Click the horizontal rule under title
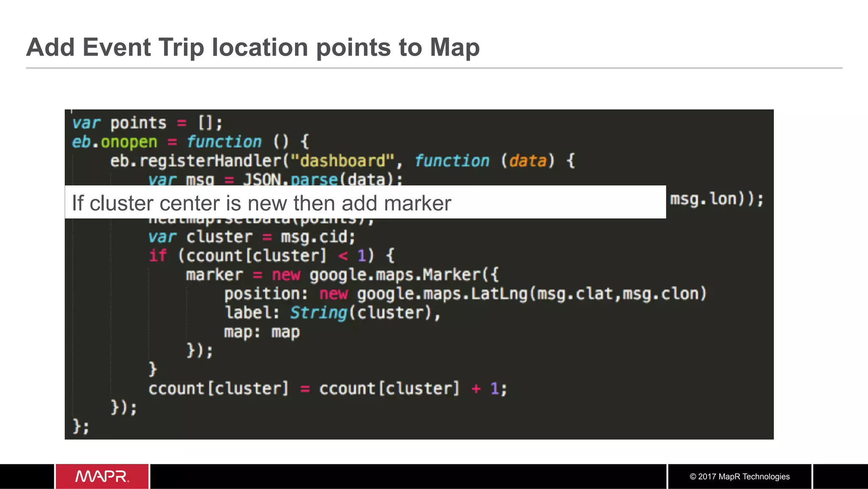The image size is (868, 489). (x=434, y=68)
